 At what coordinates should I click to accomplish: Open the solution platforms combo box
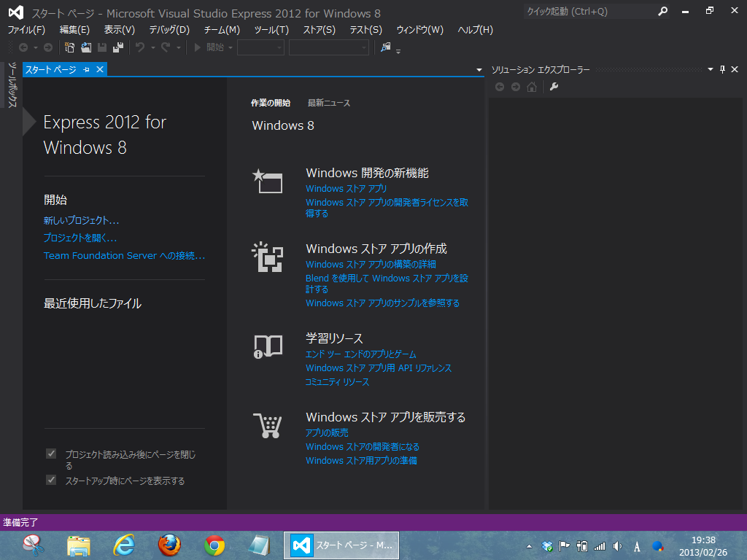pyautogui.click(x=329, y=47)
